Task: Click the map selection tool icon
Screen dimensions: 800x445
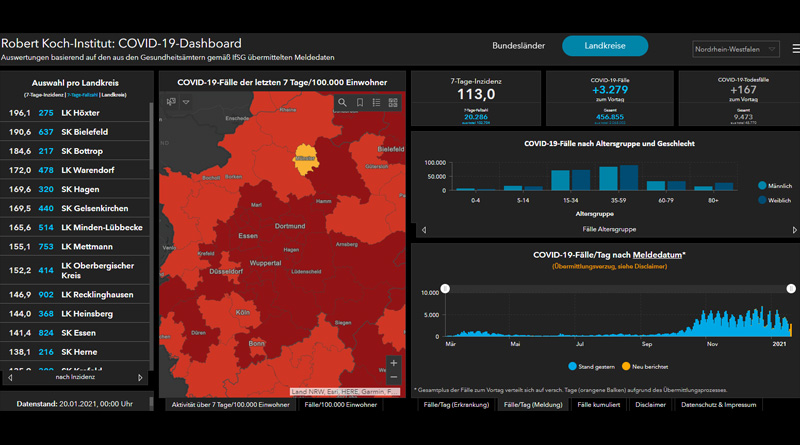Action: tap(171, 102)
